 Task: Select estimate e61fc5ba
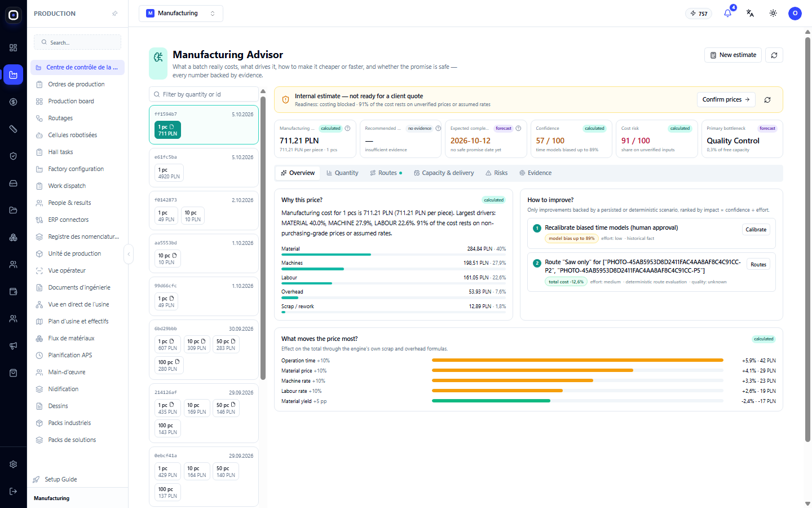click(x=204, y=168)
